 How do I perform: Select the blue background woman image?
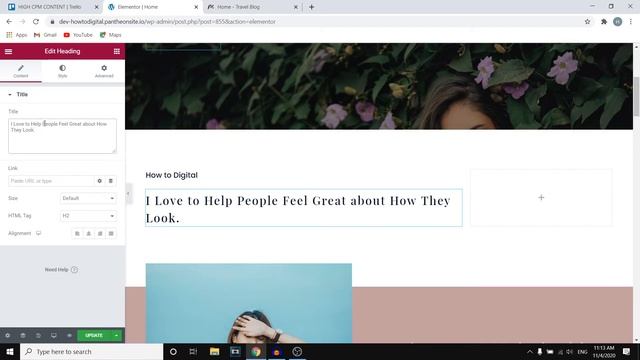[249, 303]
